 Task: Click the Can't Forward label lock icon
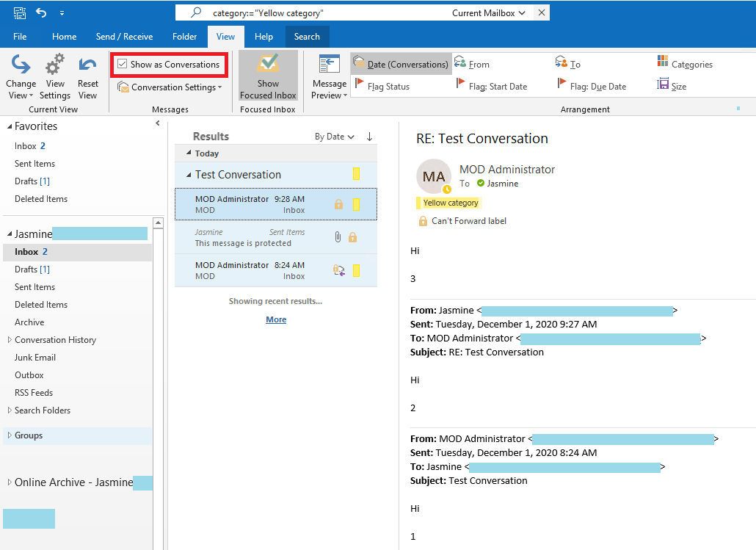coord(423,221)
